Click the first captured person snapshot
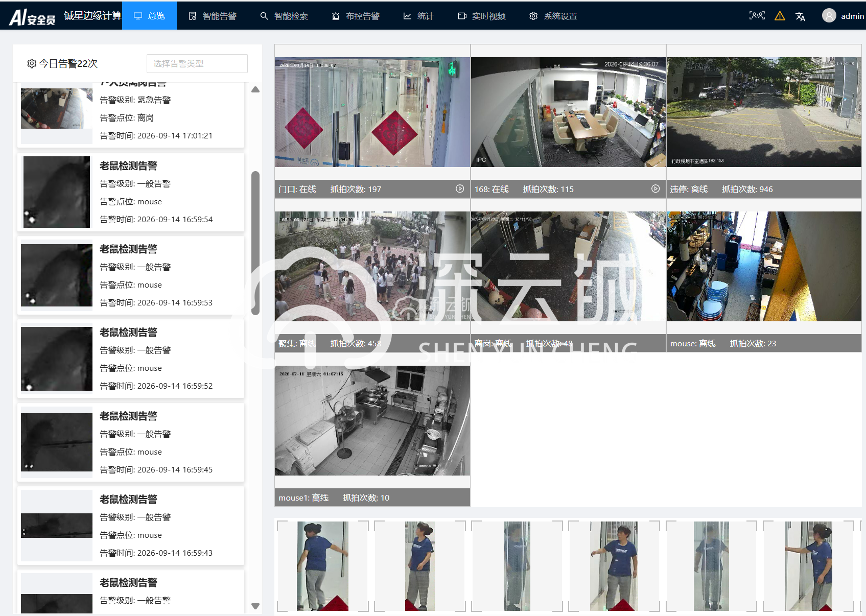The width and height of the screenshot is (866, 616). (323, 566)
